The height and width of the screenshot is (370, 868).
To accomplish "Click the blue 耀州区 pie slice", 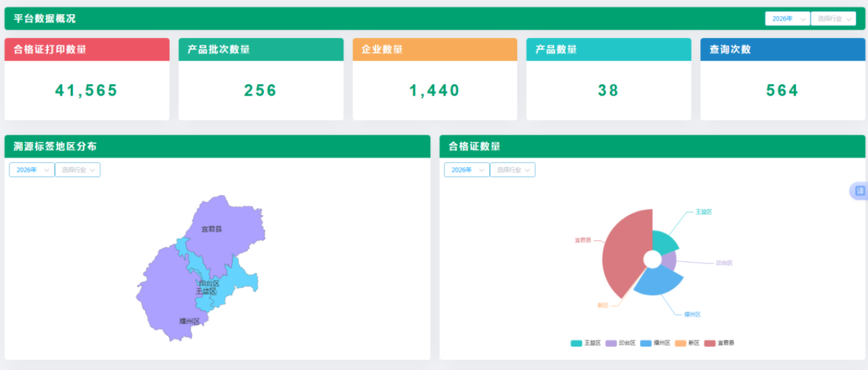I will [x=659, y=283].
